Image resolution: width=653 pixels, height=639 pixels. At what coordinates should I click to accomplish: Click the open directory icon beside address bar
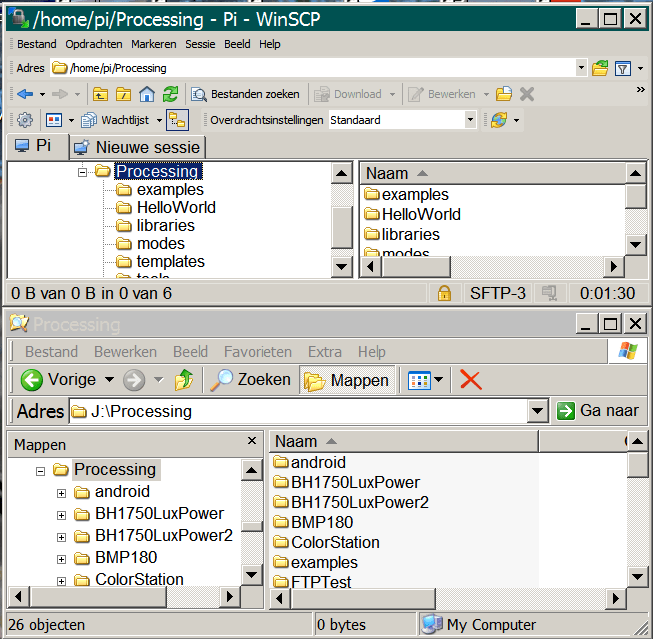pyautogui.click(x=600, y=68)
